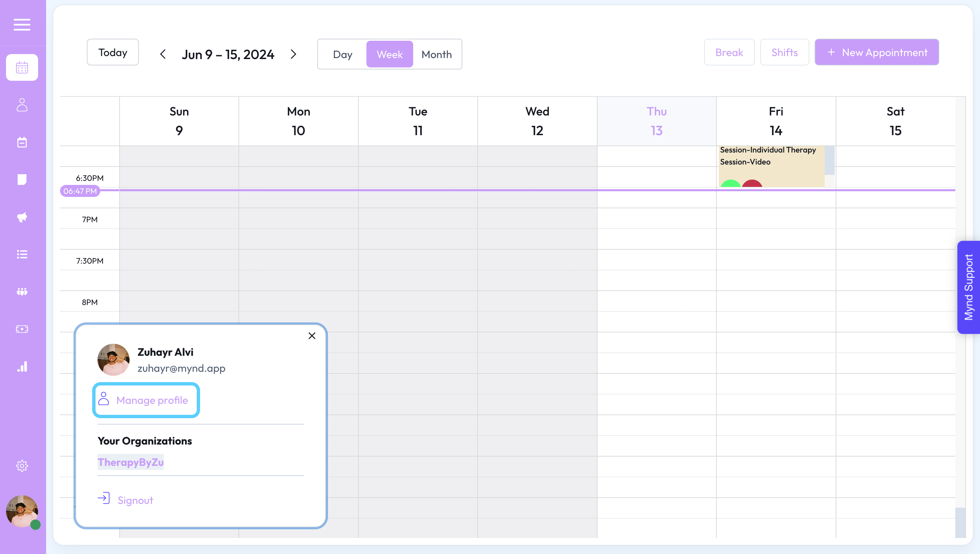Open the hamburger menu in sidebar
Image resolution: width=980 pixels, height=554 pixels.
pyautogui.click(x=22, y=25)
